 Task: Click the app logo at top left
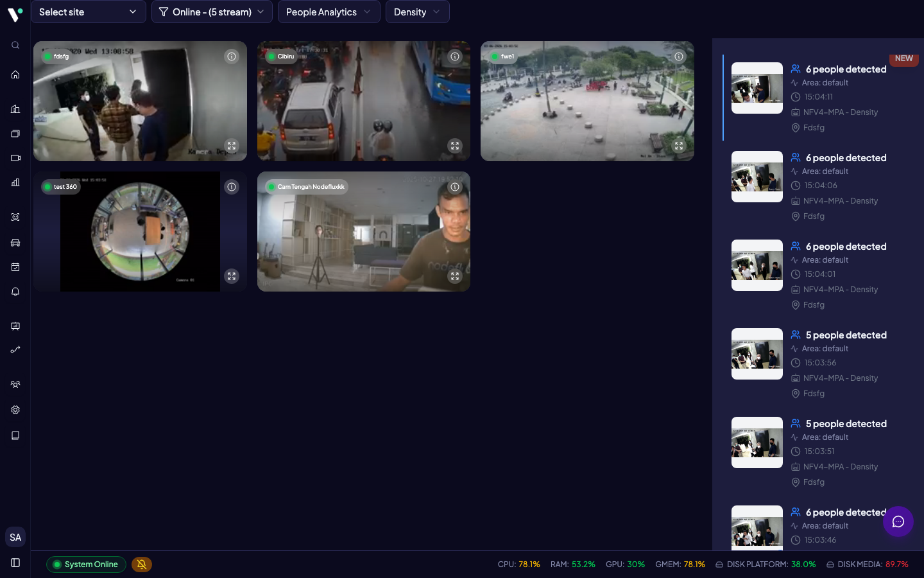coord(15,13)
